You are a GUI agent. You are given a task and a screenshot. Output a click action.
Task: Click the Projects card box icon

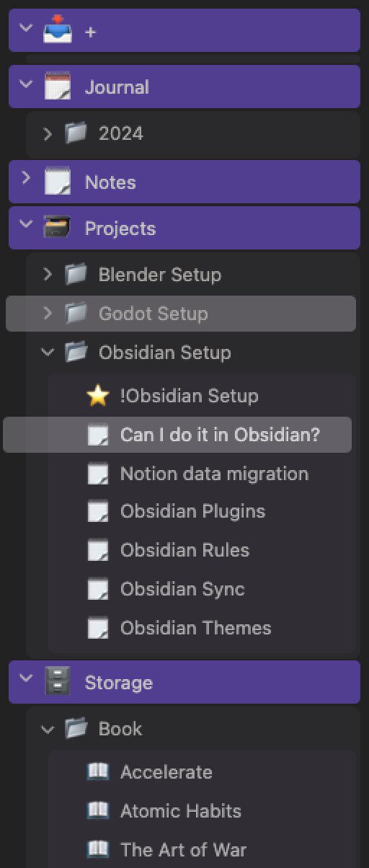(58, 228)
